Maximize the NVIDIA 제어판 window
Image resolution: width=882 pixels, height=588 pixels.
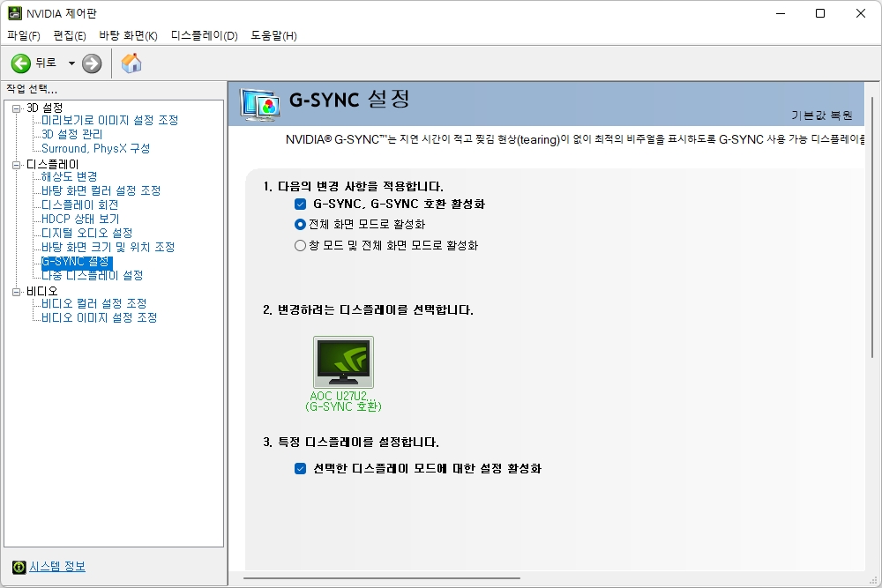tap(820, 13)
